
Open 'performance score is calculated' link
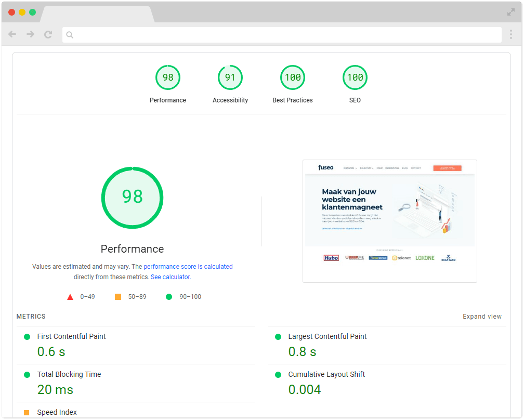coord(188,267)
